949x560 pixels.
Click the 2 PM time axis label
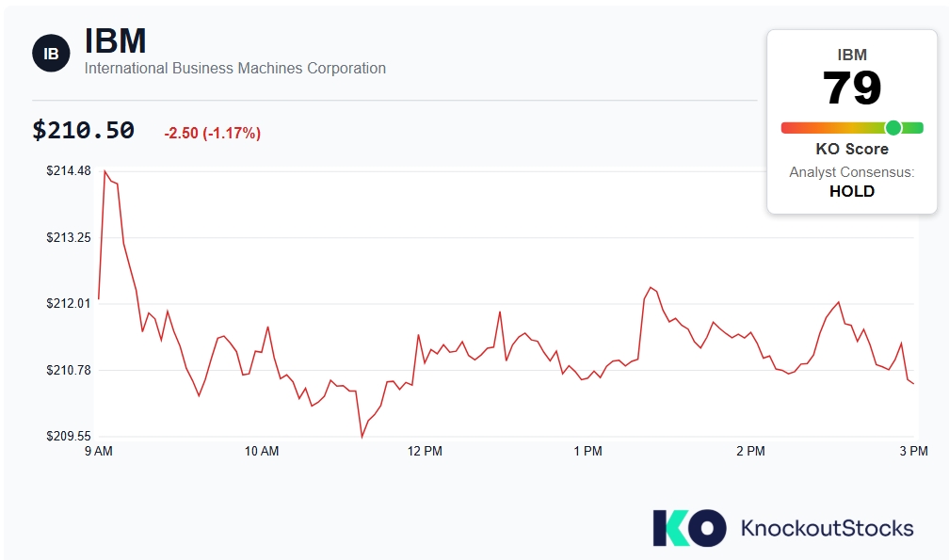[x=751, y=451]
